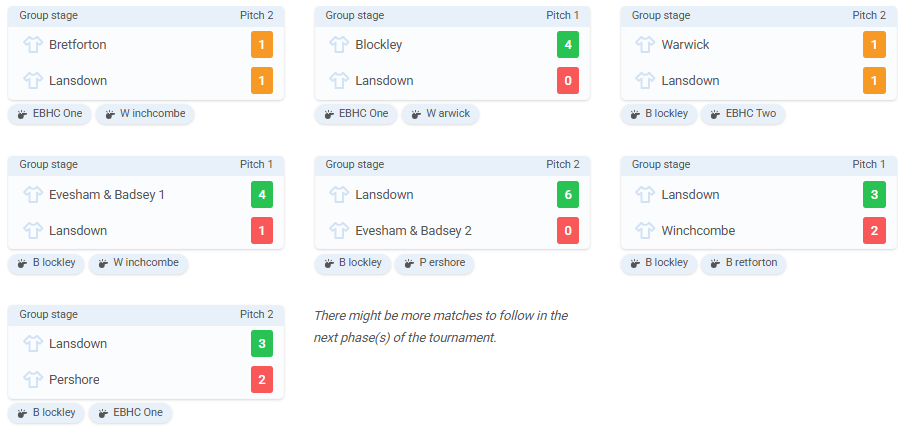The width and height of the screenshot is (904, 441).
Task: Click the whistle icon in the Pershore referee tag
Action: (409, 263)
